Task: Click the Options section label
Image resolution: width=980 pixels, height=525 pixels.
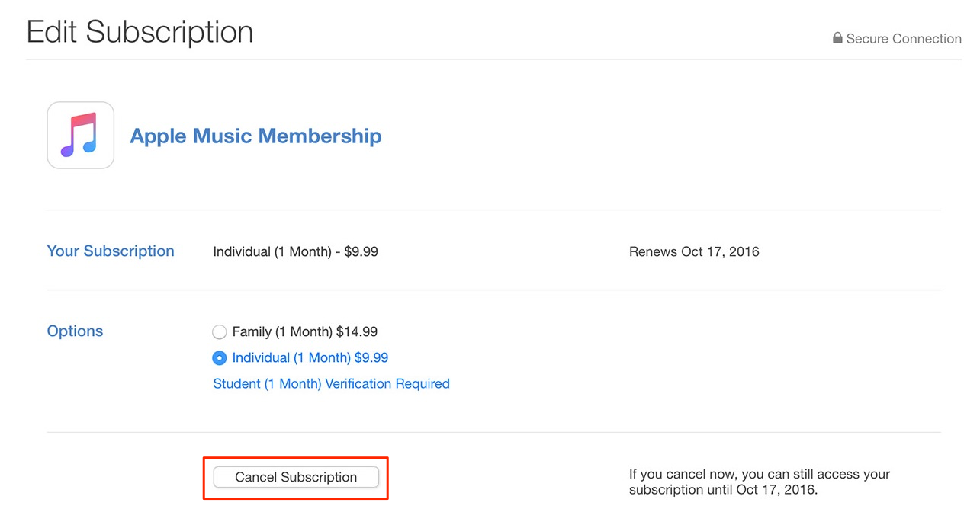Action: point(75,331)
